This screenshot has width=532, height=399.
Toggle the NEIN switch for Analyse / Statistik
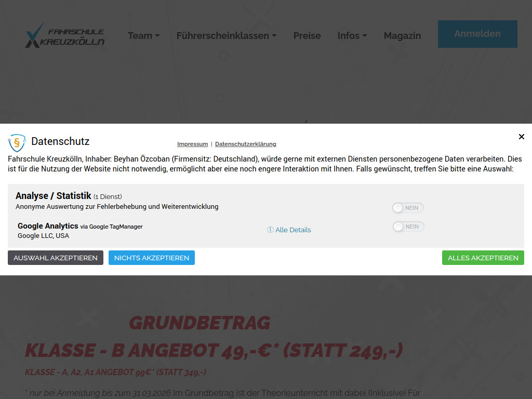coord(408,207)
